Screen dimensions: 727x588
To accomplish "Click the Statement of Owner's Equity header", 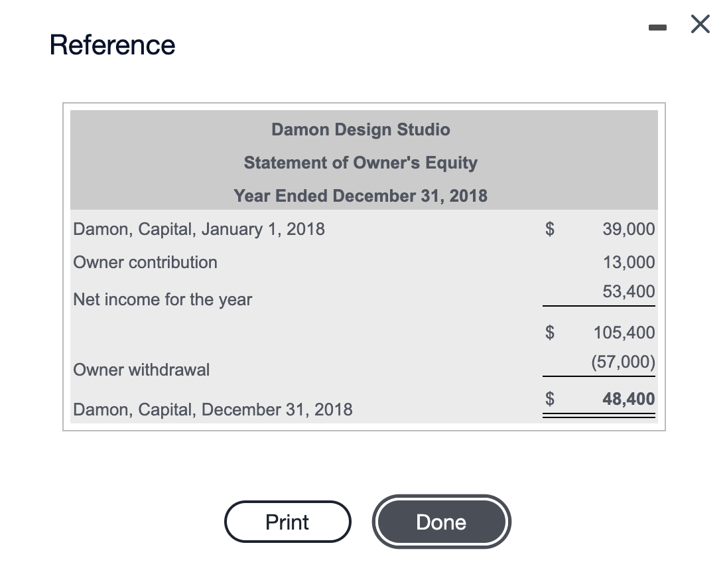I will pyautogui.click(x=360, y=163).
